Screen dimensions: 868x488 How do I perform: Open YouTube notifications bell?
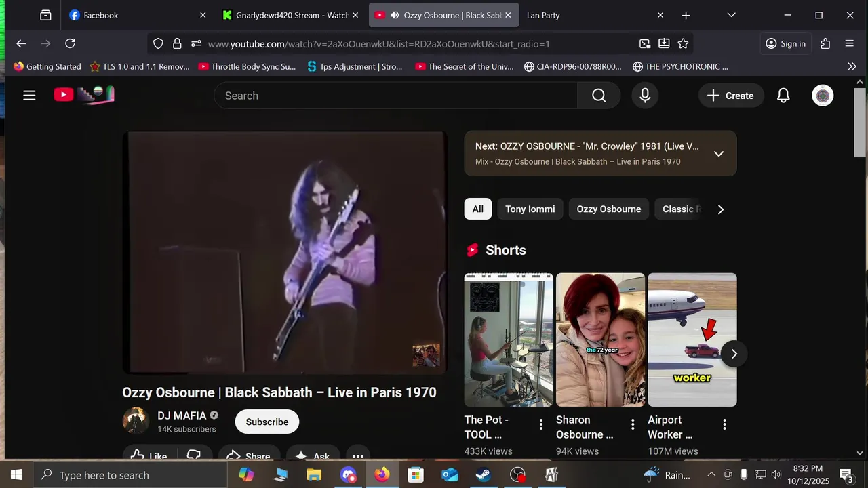coord(783,96)
